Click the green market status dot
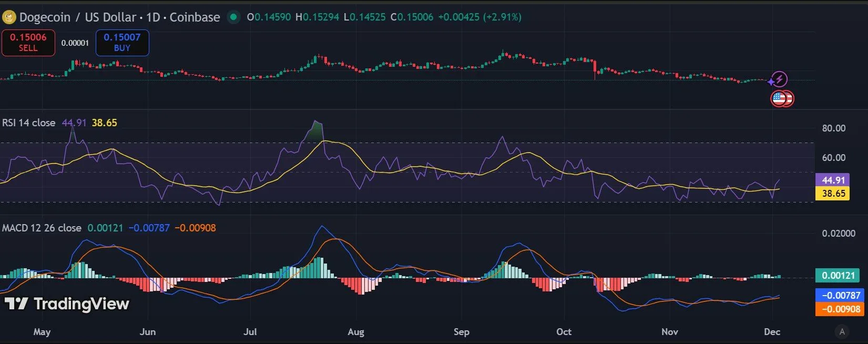The width and height of the screenshot is (868, 344). pyautogui.click(x=233, y=17)
